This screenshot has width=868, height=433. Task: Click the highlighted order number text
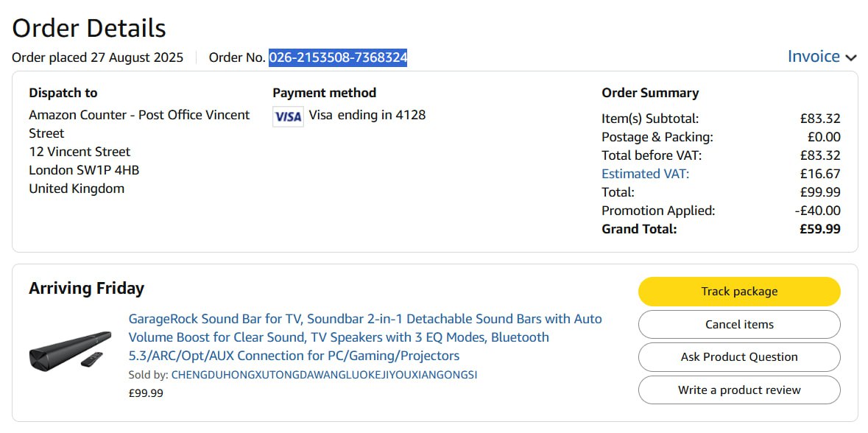click(x=338, y=57)
